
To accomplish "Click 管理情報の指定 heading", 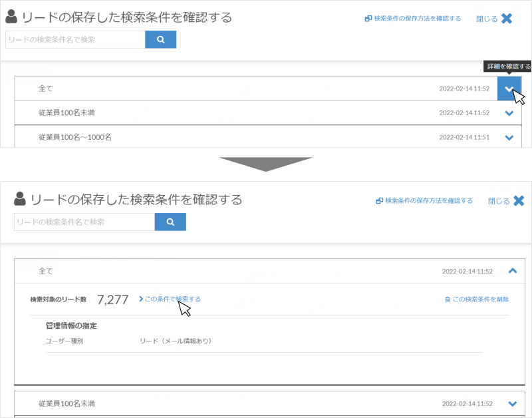I will [x=71, y=325].
